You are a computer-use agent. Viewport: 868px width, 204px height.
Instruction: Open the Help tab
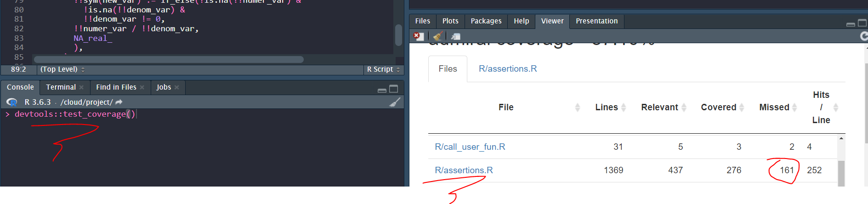tap(522, 21)
